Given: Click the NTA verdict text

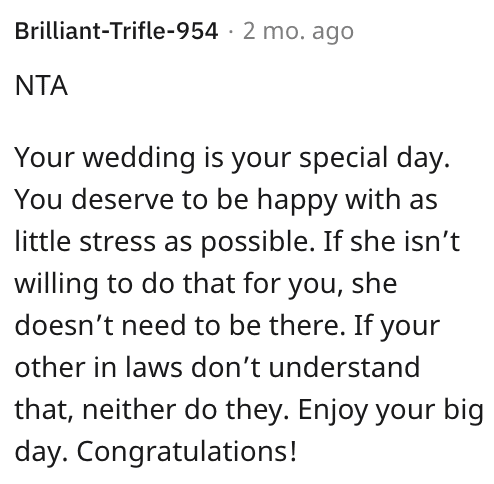Looking at the screenshot, I should 41,86.
